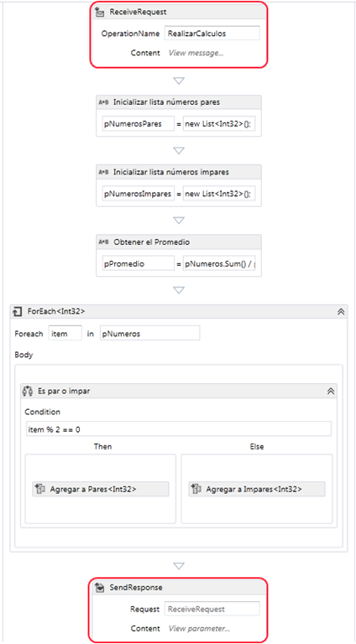Edit the pPromedio variable field
The image size is (356, 644).
point(139,264)
